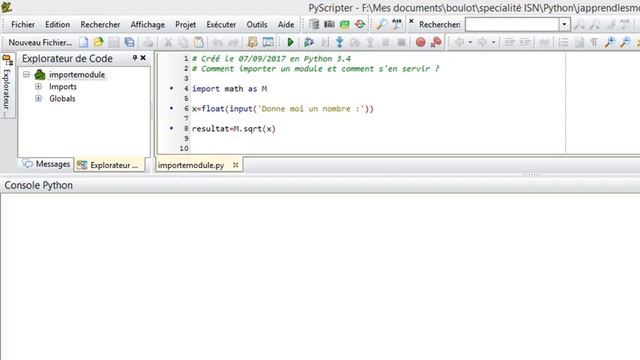The width and height of the screenshot is (640, 360).
Task: Select Globals in the code tree
Action: point(62,98)
